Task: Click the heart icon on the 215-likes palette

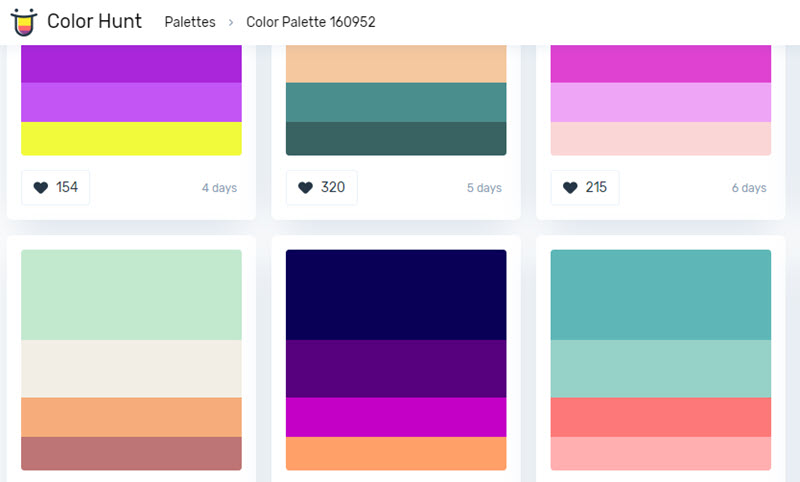Action: (x=570, y=188)
